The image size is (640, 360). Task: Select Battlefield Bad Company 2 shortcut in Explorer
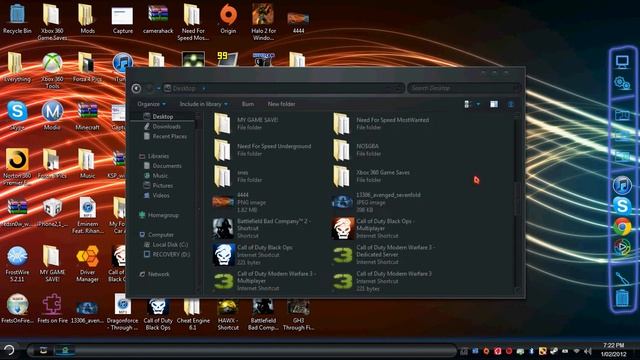pyautogui.click(x=262, y=228)
